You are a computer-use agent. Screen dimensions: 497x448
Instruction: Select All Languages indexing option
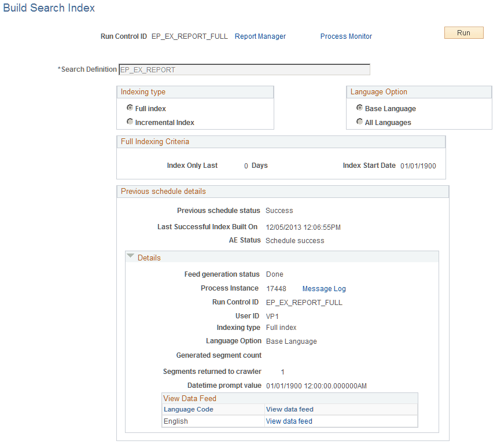[x=359, y=122]
